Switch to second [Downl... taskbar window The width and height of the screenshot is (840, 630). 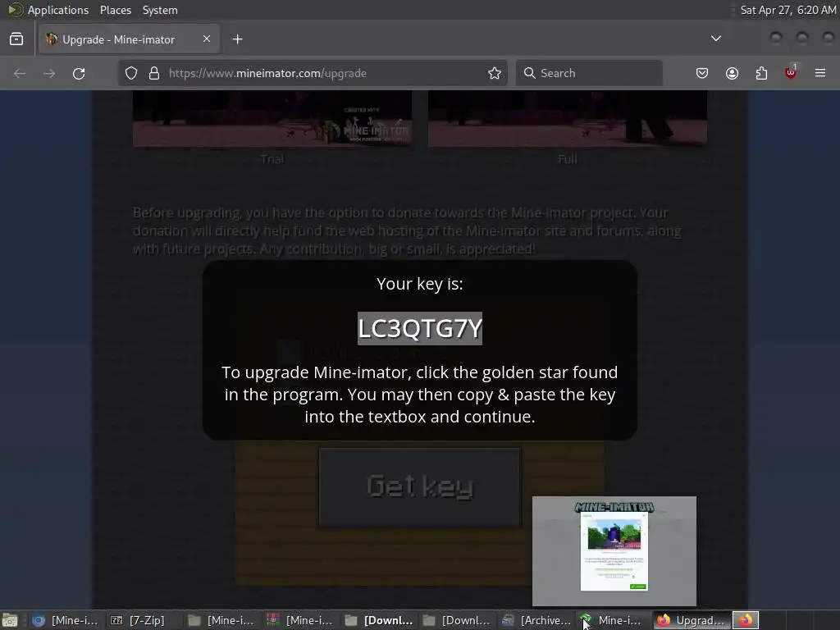[457, 620]
